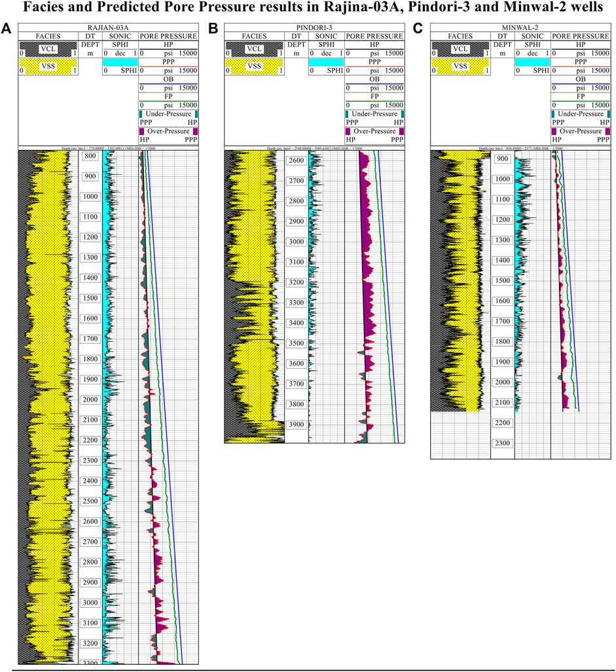
Task: Click the OB curve label in RAJIAN-03A
Action: (168, 79)
